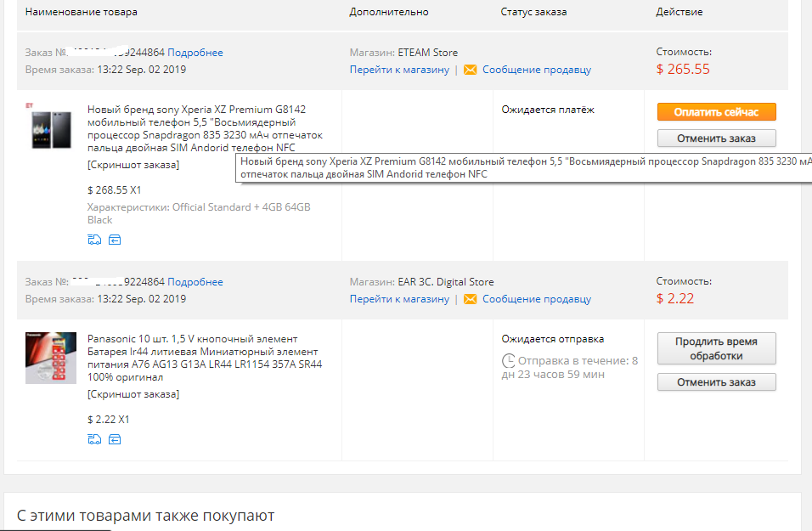This screenshot has height=531, width=812.
Task: Click the delivery truck icon under Panasonic battery order
Action: click(x=94, y=439)
